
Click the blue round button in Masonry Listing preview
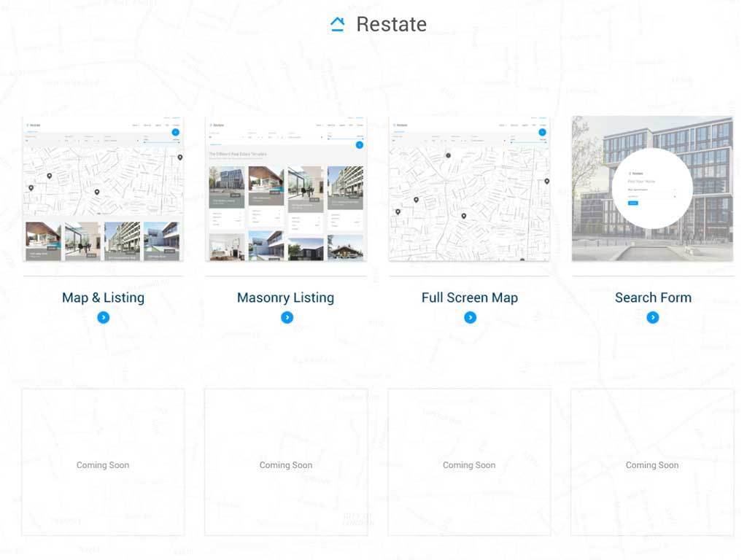359,145
